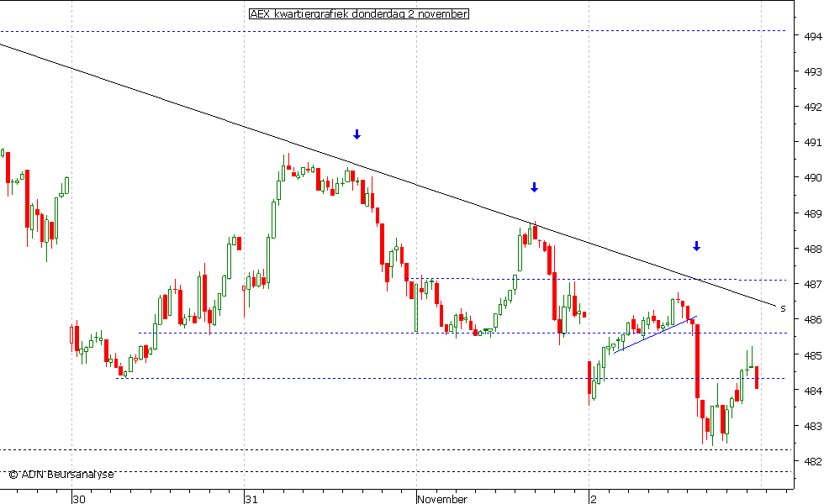
Task: Click the blue down arrow above the 31 October peak
Action: pos(357,134)
